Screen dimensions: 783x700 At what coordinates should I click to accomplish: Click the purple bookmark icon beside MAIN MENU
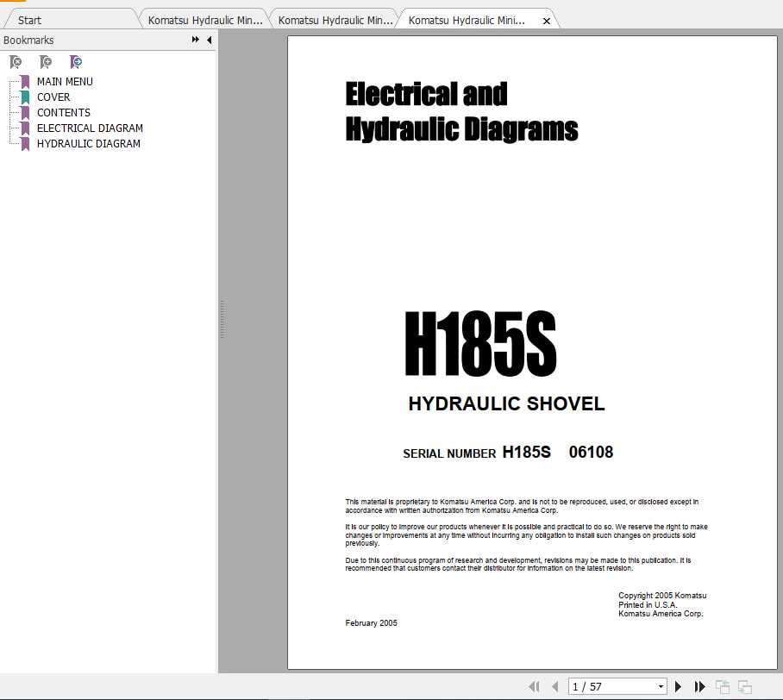click(25, 82)
